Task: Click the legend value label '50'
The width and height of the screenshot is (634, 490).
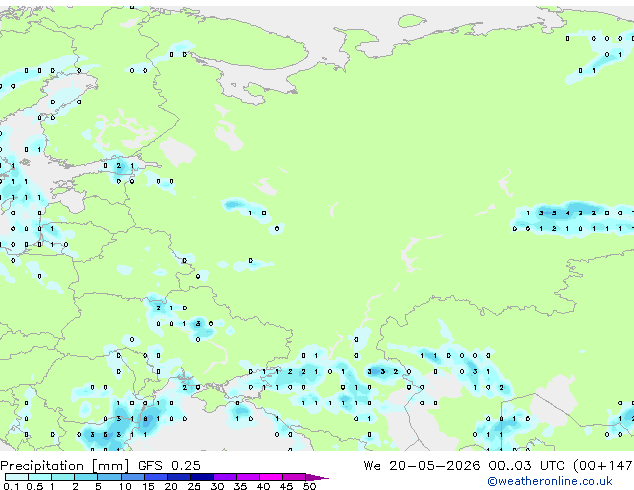Action: point(310,486)
